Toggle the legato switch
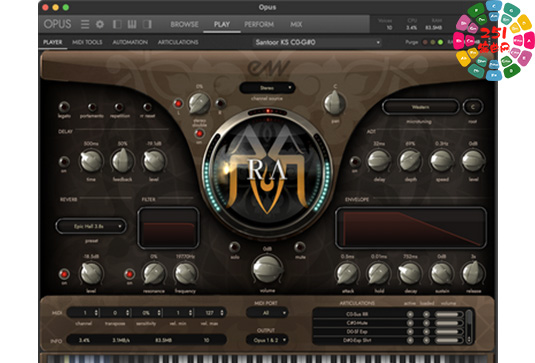The height and width of the screenshot is (363, 535). [64, 107]
